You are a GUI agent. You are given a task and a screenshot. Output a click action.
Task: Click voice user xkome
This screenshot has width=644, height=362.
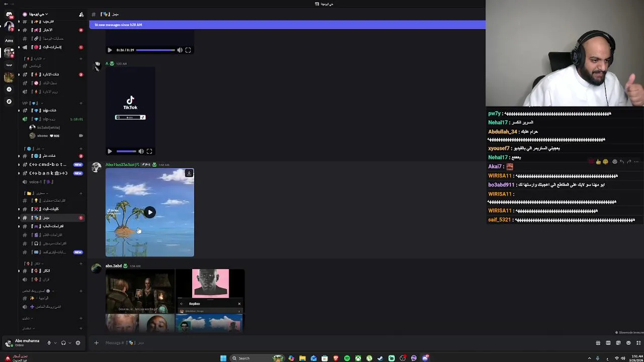point(45,136)
